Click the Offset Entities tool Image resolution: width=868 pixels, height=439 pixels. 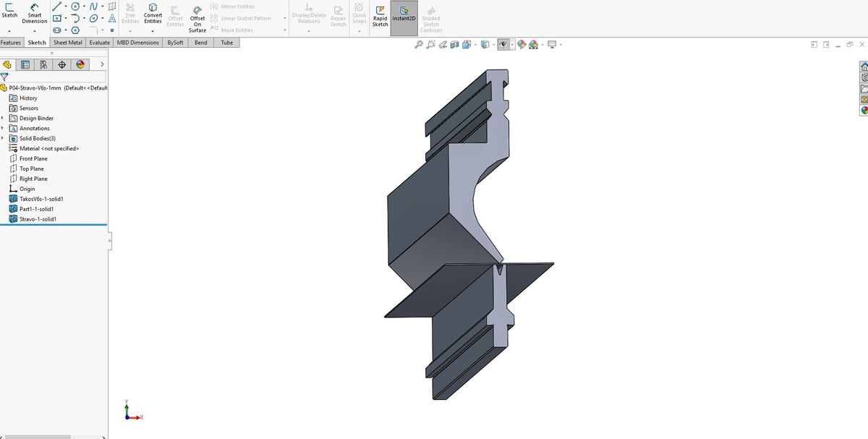[x=175, y=17]
